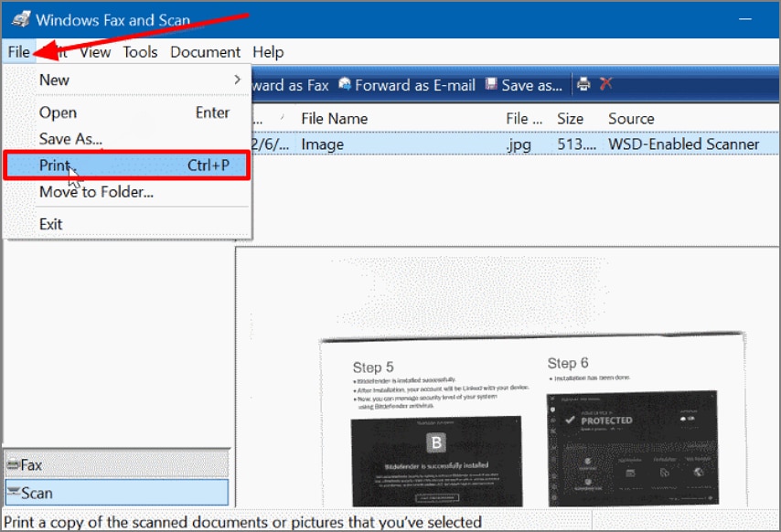
Task: Sort by Size column header
Action: pos(571,119)
